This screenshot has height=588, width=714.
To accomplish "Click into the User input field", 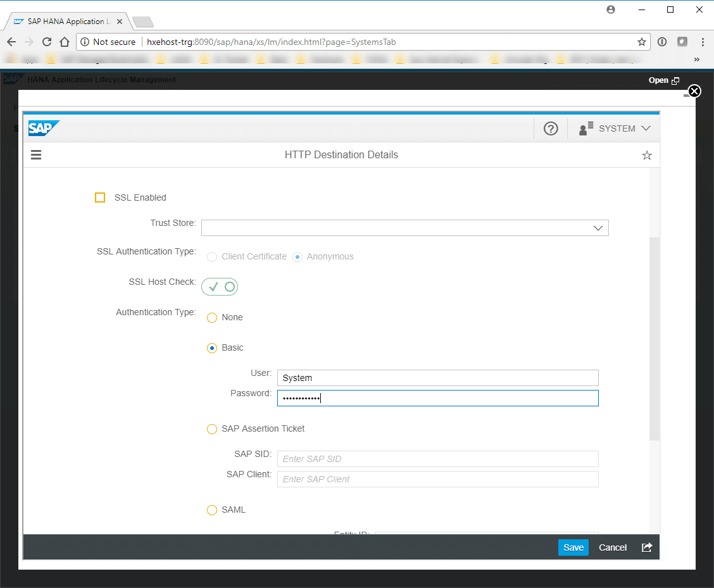I will point(437,378).
